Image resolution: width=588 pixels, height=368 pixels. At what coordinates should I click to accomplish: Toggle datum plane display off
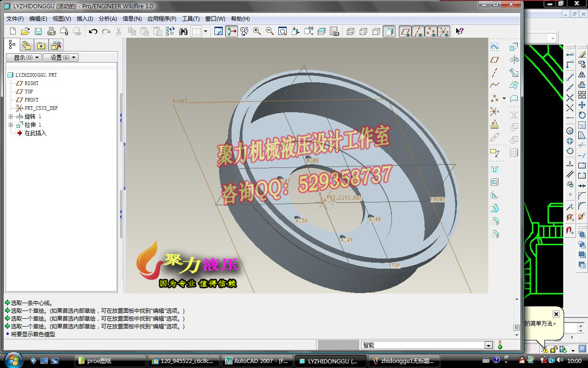[x=405, y=31]
